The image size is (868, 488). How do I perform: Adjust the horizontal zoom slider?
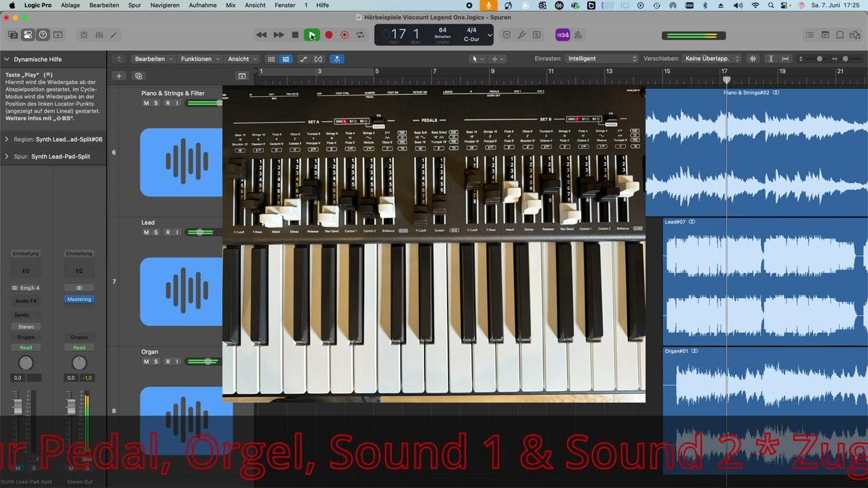(x=845, y=59)
